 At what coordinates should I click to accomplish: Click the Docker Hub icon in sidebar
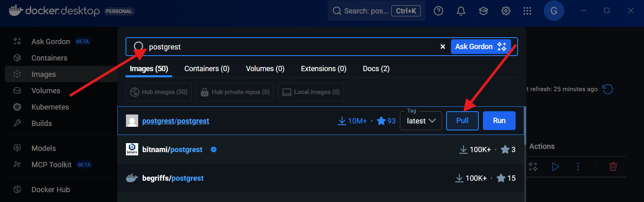tap(17, 189)
